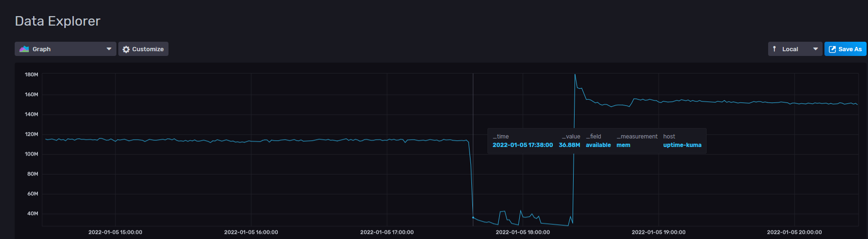Click the Customize button
Screen dimensions: 868x239
(x=143, y=49)
